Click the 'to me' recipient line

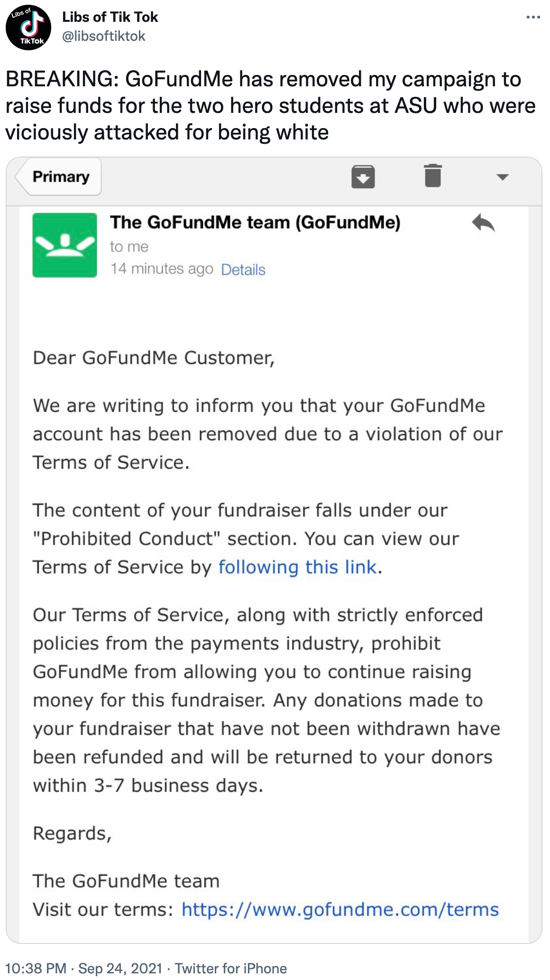129,247
